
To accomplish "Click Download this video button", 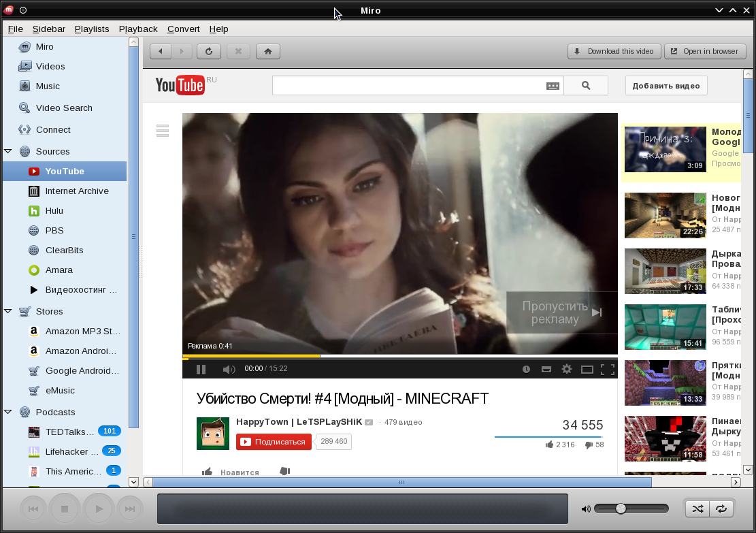I will point(614,51).
